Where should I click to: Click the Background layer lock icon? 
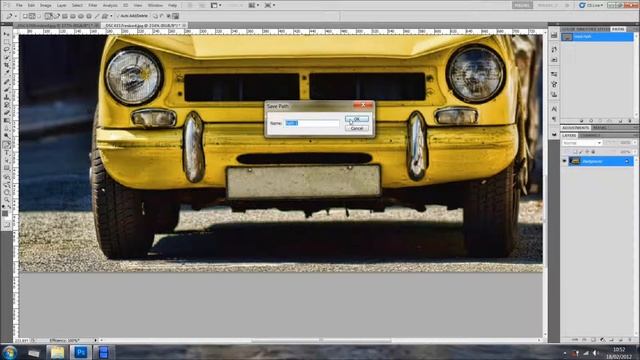[x=627, y=162]
